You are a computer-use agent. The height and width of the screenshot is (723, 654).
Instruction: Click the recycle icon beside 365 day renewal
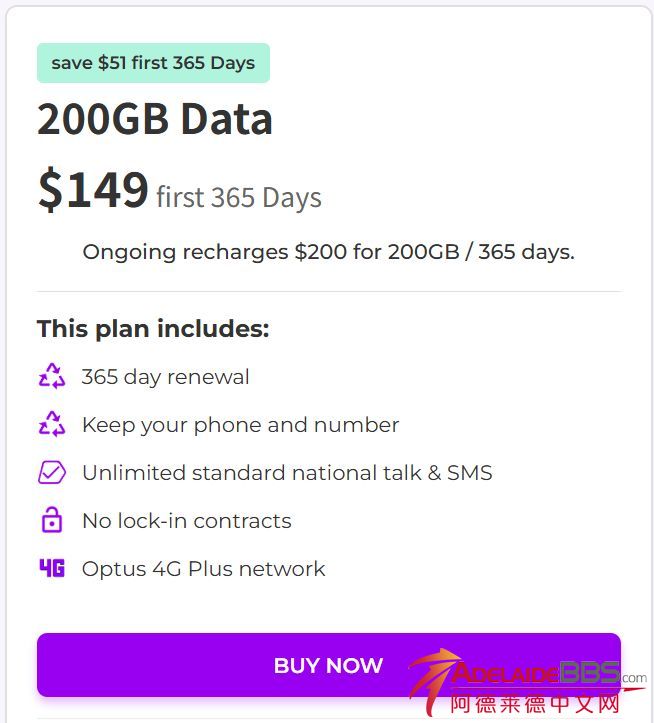(x=51, y=377)
